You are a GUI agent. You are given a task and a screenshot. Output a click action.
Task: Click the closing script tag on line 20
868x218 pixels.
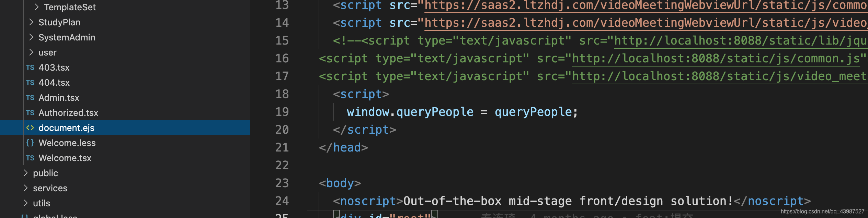point(364,130)
